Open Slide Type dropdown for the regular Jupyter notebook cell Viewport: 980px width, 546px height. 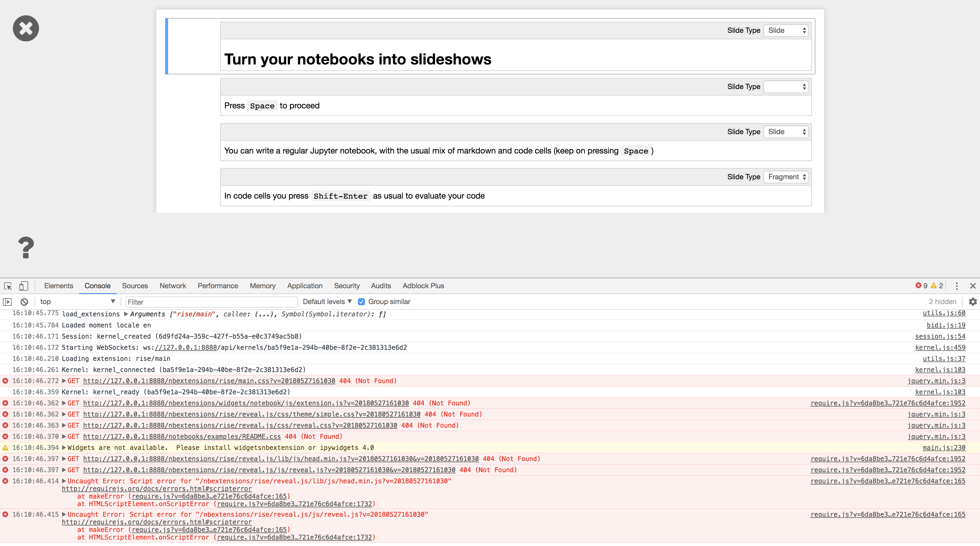[786, 132]
